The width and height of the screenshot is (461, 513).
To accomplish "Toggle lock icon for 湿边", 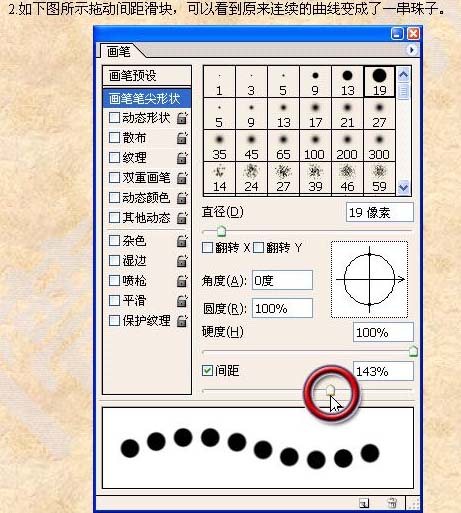I will pyautogui.click(x=182, y=261).
